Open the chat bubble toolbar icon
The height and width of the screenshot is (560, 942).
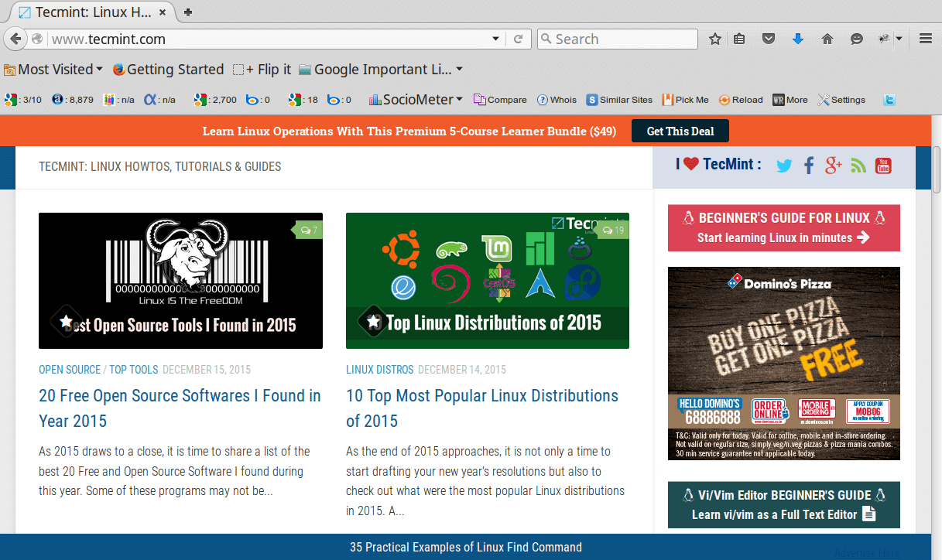click(857, 39)
